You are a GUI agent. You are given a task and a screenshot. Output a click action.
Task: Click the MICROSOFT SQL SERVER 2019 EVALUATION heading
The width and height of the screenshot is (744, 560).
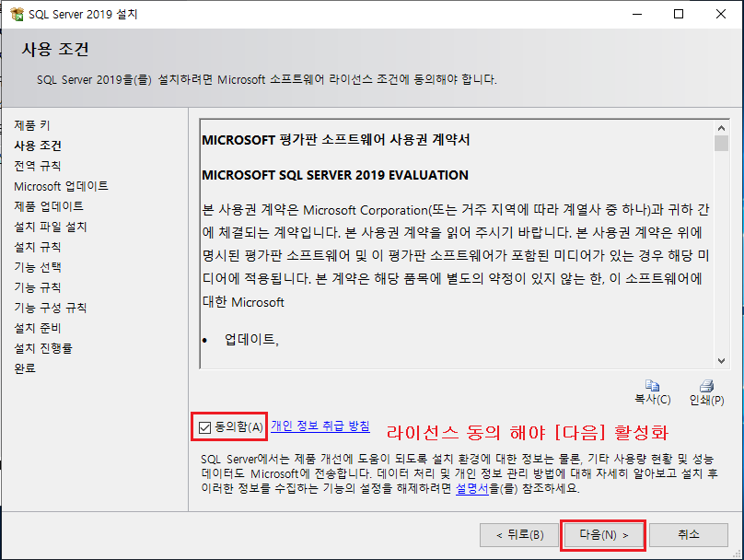tap(335, 175)
